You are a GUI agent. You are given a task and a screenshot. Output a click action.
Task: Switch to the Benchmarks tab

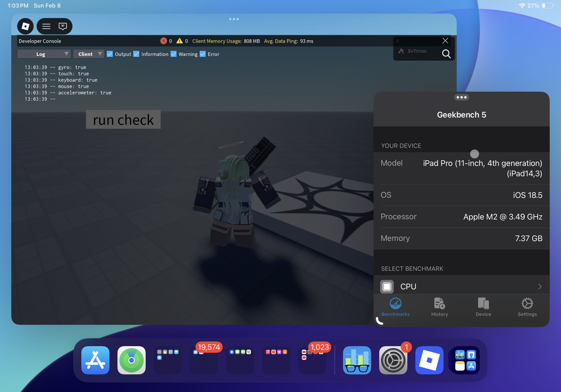395,307
